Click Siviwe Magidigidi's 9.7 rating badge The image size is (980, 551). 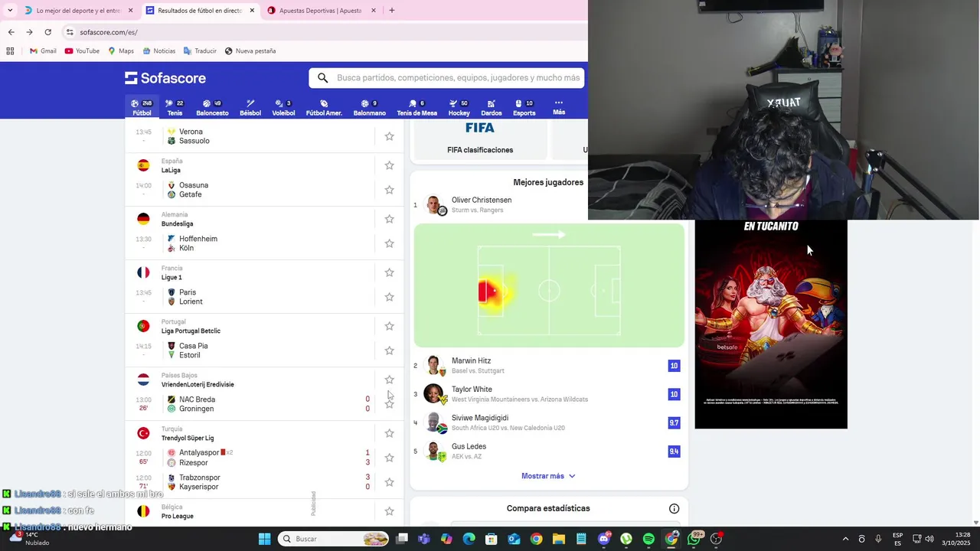click(x=674, y=422)
